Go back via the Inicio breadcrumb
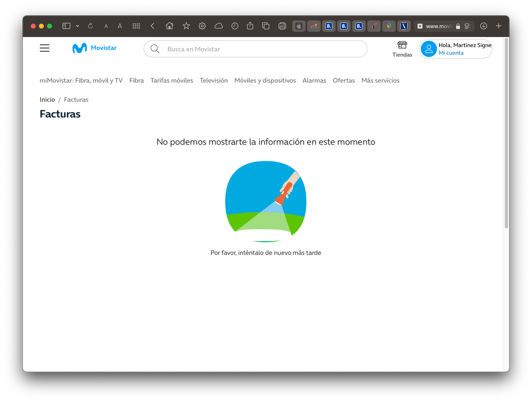The width and height of the screenshot is (532, 402). [47, 99]
